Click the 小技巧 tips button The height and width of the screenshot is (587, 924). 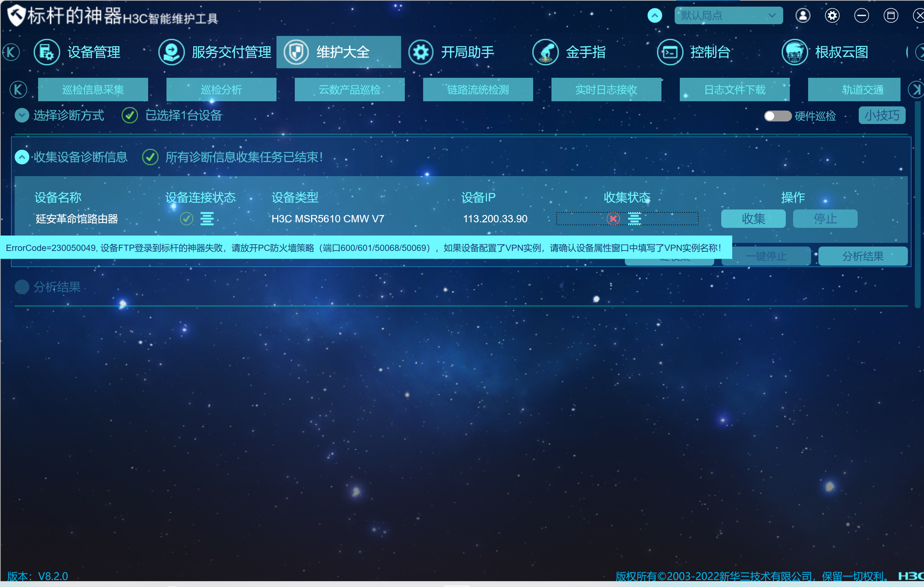(x=882, y=116)
